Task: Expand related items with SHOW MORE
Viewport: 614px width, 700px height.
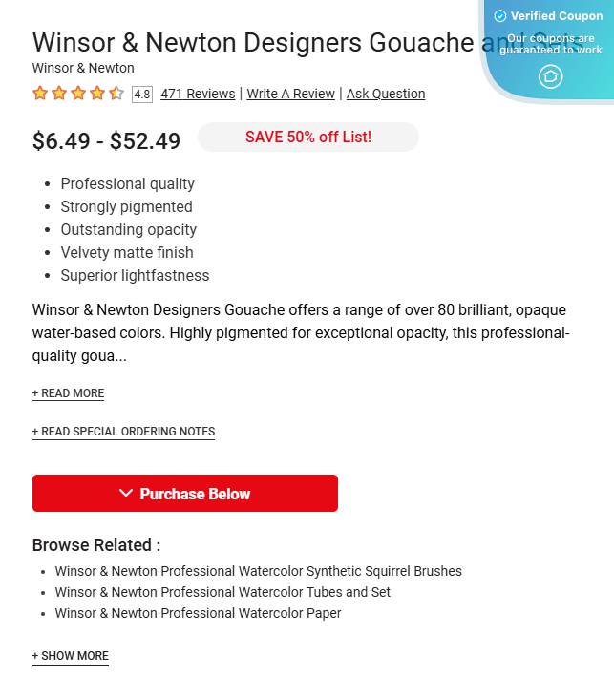Action: [70, 656]
